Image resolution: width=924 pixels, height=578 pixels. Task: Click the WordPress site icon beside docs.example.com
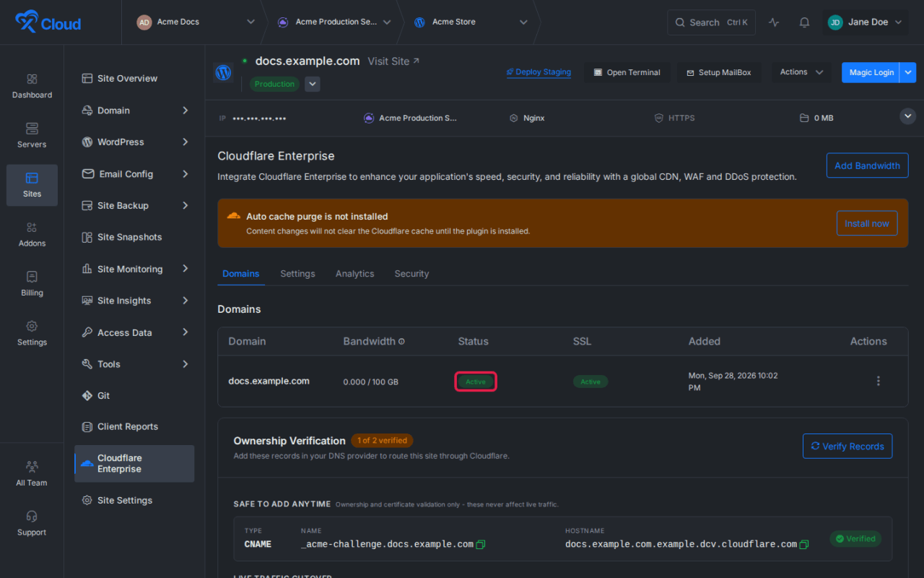coord(223,72)
